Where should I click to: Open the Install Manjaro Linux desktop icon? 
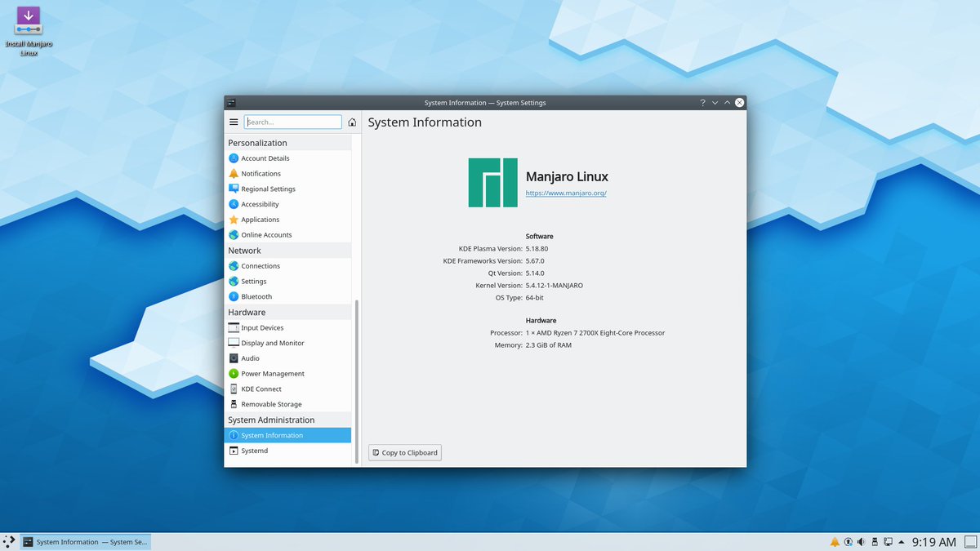29,31
